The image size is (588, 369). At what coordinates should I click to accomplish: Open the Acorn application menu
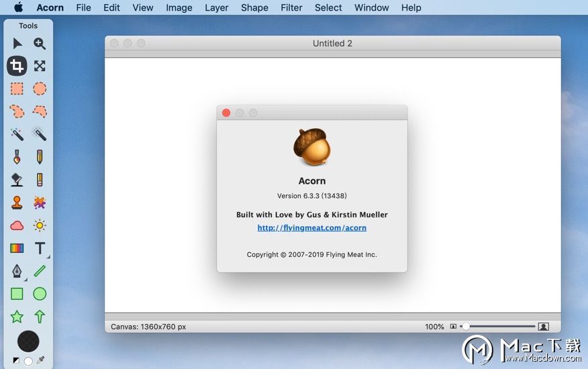50,7
